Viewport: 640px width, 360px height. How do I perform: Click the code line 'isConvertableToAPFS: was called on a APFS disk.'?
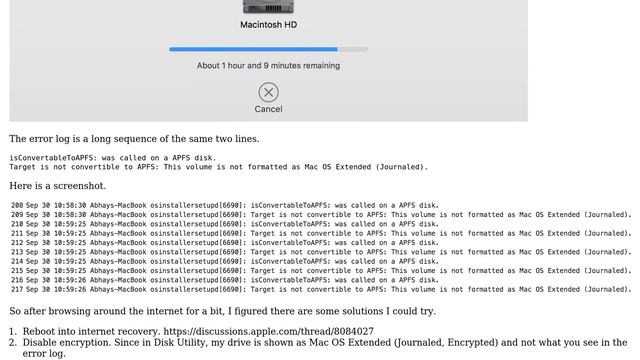(x=113, y=158)
